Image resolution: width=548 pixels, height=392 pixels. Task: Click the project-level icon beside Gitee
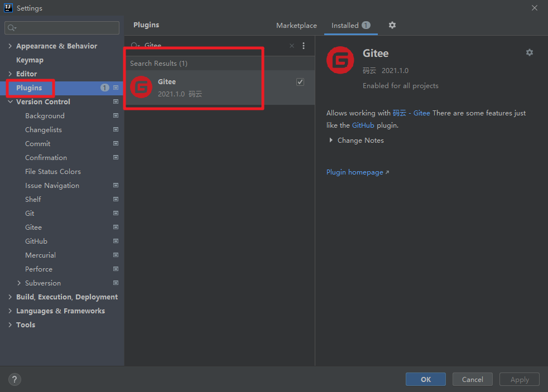[x=116, y=228]
